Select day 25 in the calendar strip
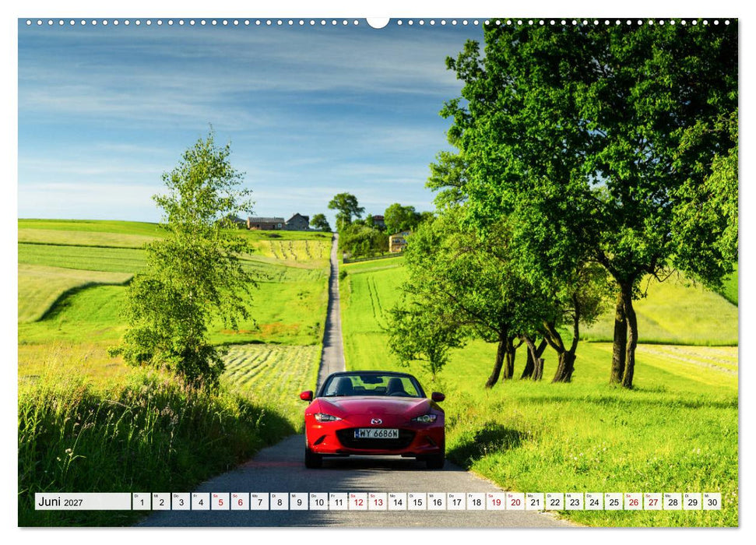 614,501
